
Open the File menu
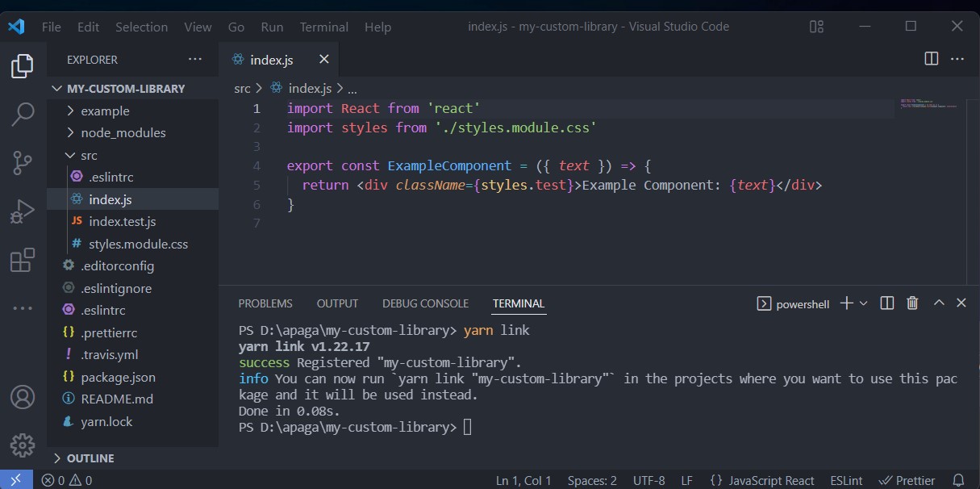point(51,27)
